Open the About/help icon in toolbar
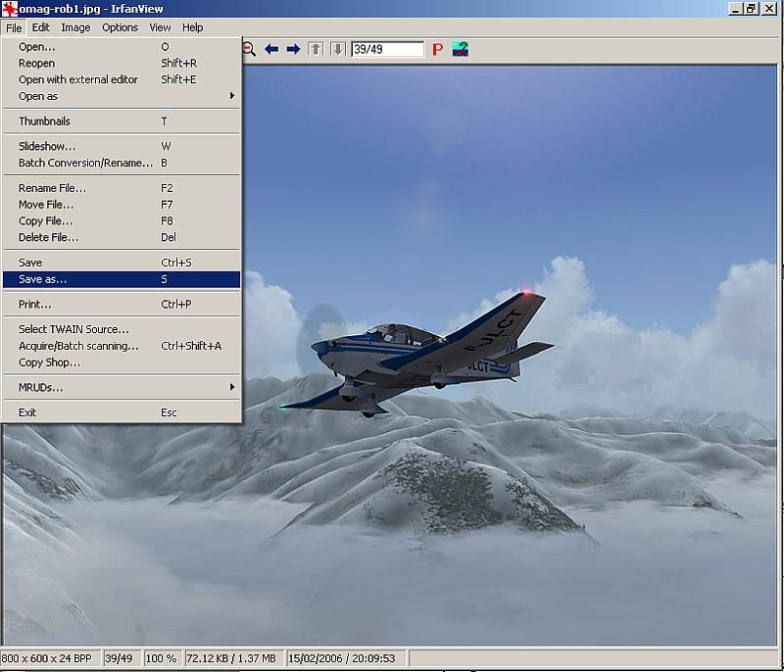 tap(460, 49)
